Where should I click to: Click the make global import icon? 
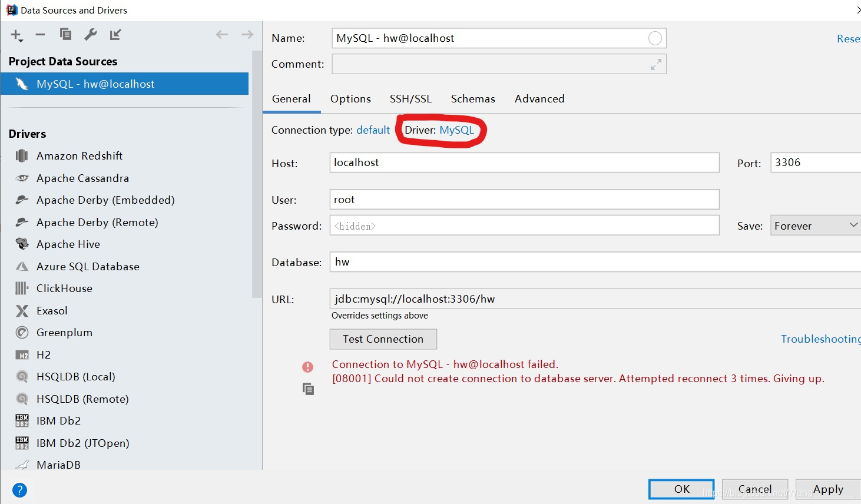[x=115, y=34]
